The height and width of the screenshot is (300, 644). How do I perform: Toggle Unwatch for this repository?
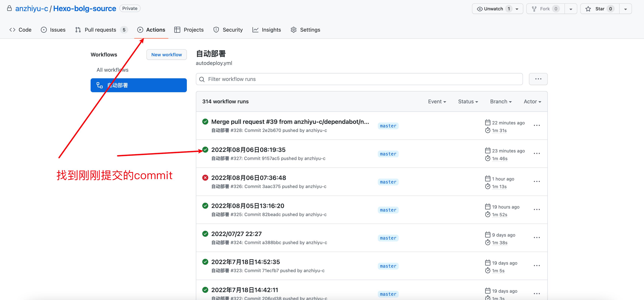pyautogui.click(x=493, y=9)
